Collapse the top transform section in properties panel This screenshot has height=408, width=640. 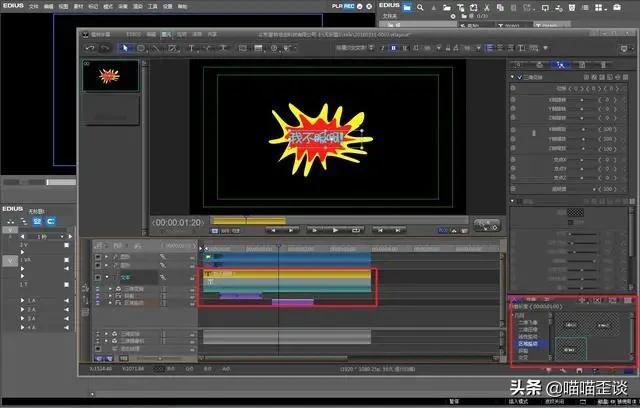pos(513,77)
